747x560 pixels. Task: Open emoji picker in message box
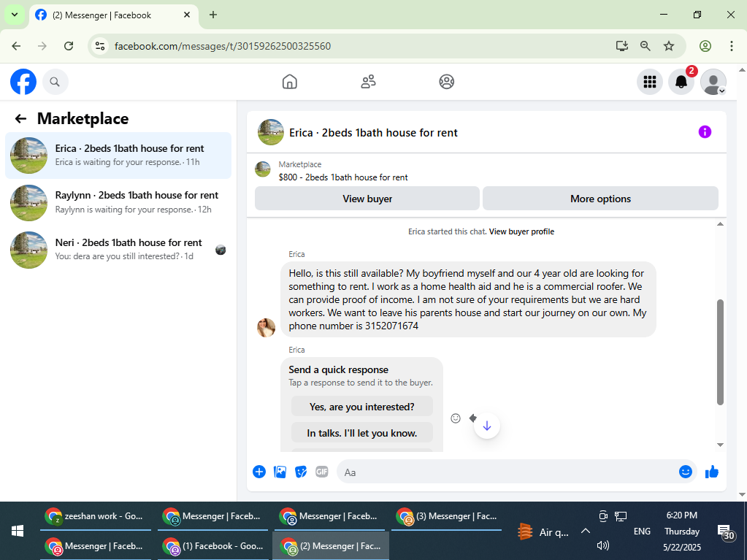click(x=686, y=472)
